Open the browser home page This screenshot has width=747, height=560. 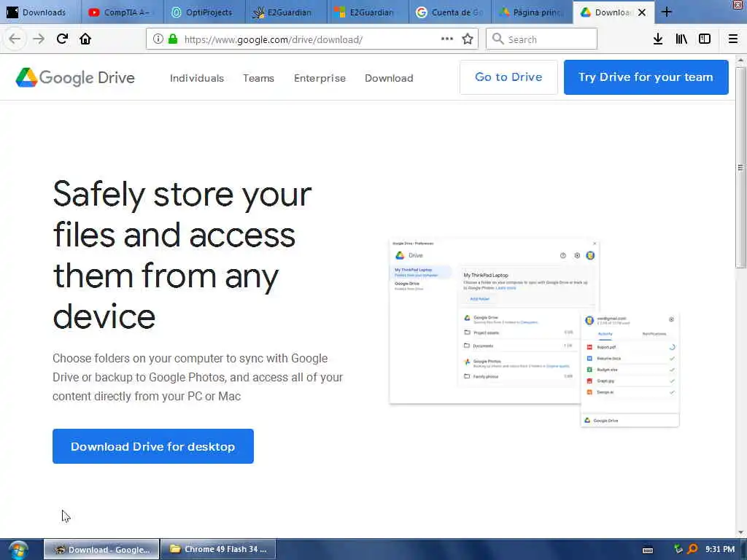click(85, 39)
